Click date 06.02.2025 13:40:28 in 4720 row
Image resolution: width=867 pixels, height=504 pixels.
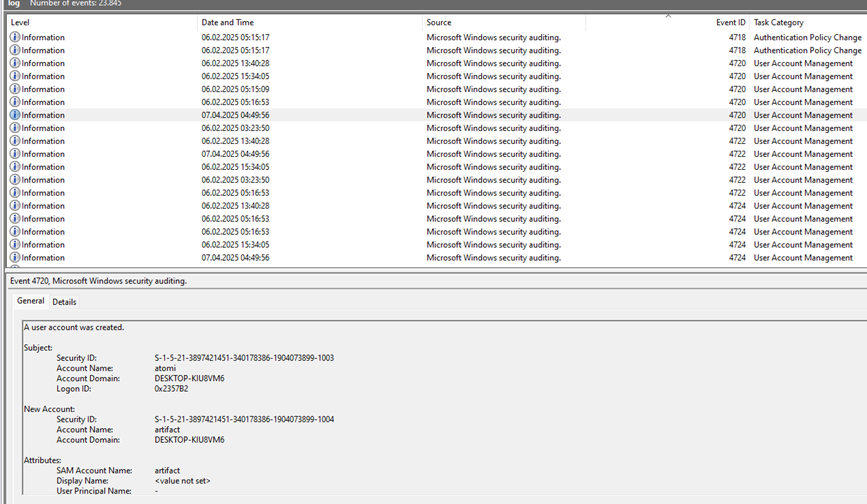click(236, 64)
